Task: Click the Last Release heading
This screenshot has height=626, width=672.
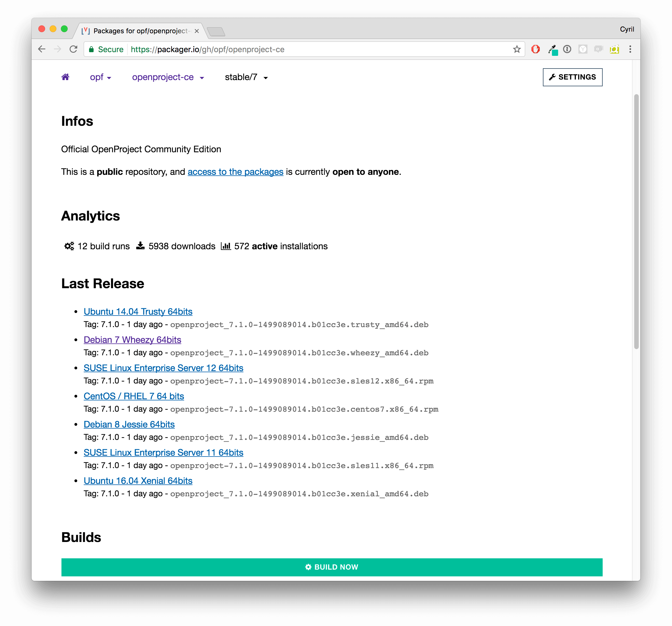Action: pyautogui.click(x=103, y=283)
